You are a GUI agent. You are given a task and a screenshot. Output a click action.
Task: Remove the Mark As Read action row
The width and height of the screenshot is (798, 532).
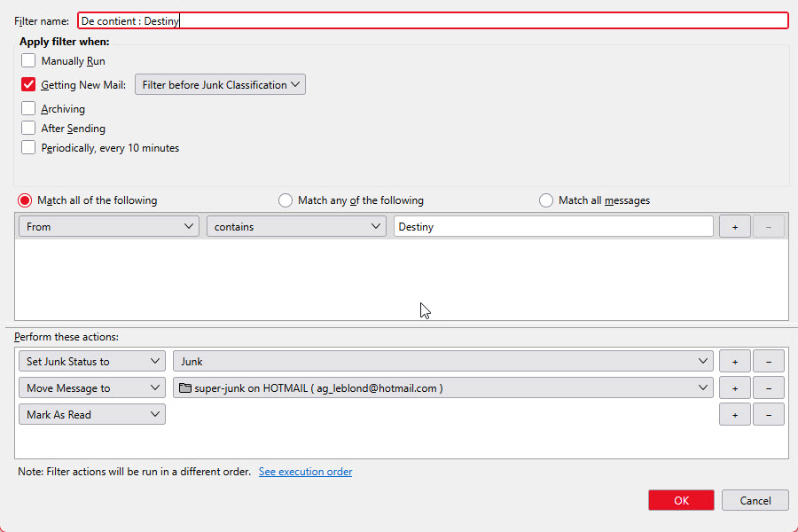768,415
